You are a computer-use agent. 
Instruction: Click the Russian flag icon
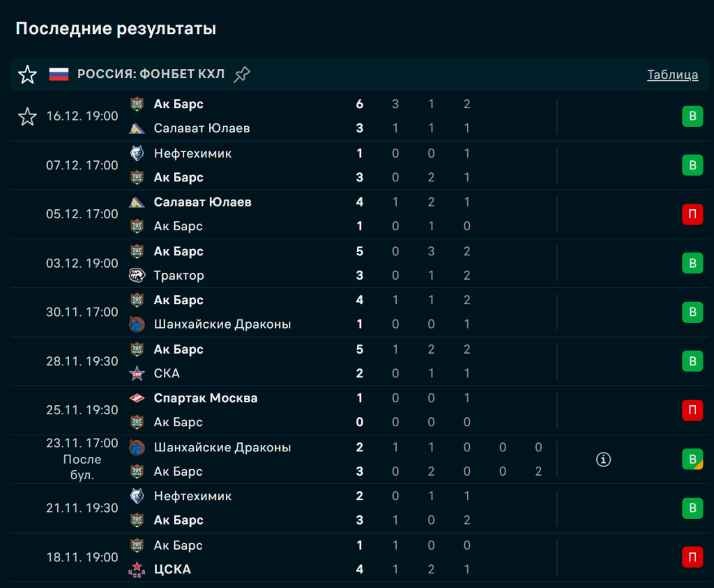[x=59, y=75]
